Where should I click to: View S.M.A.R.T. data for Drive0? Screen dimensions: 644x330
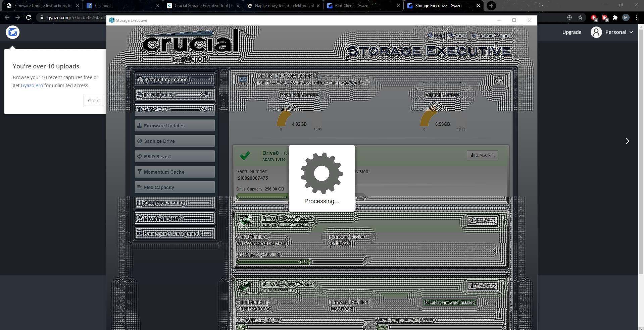pyautogui.click(x=483, y=155)
